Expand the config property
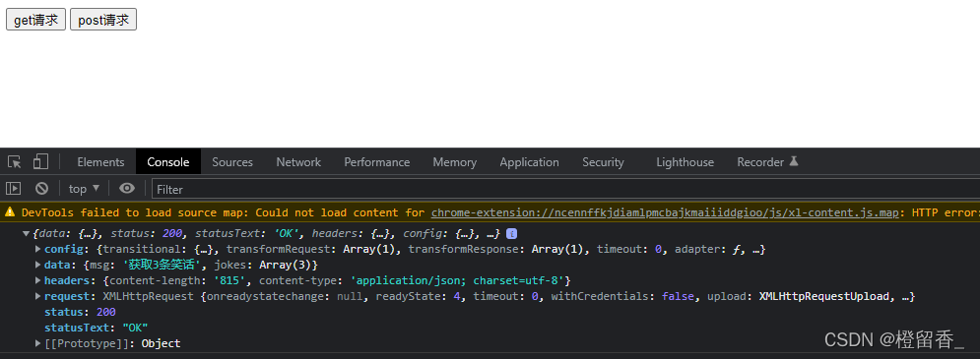This screenshot has width=980, height=359. pyautogui.click(x=38, y=250)
